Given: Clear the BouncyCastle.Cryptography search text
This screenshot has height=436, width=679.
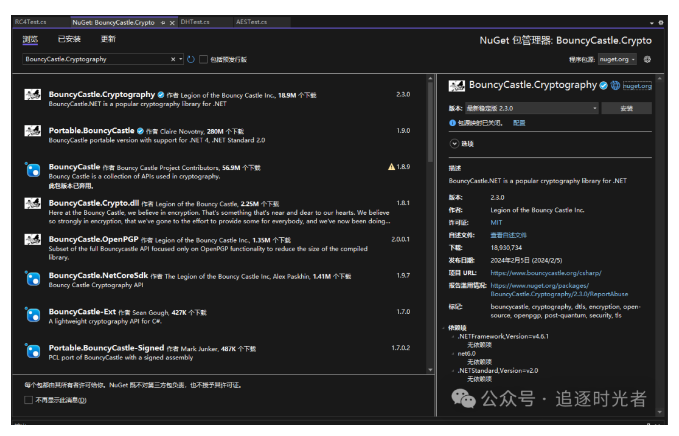Looking at the screenshot, I should (173, 59).
